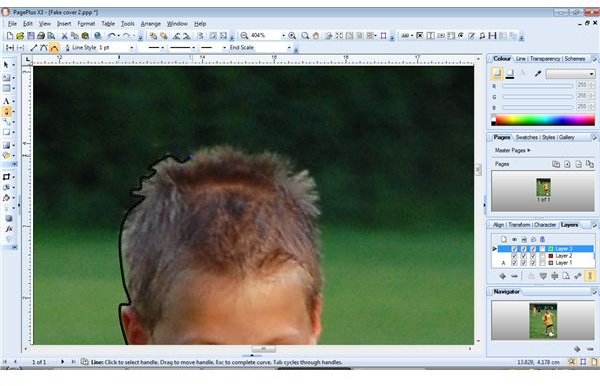
Task: Expand the Master Pages section
Action: coord(513,150)
